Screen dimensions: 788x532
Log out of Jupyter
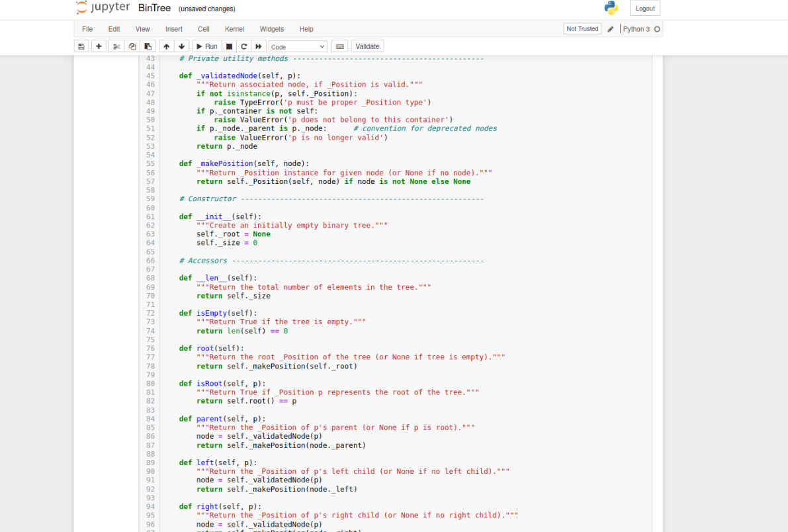(644, 8)
